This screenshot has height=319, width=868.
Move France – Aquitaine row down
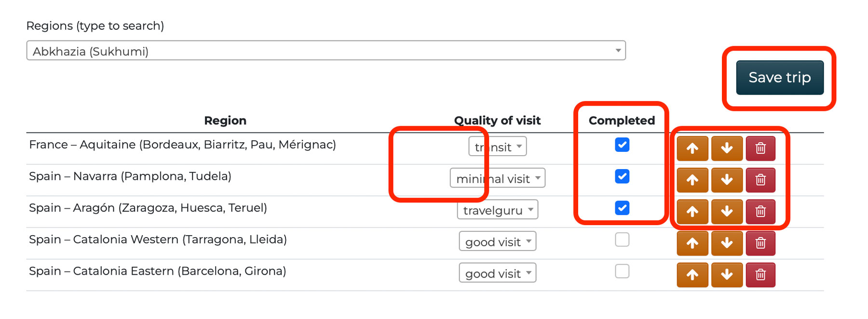(727, 148)
